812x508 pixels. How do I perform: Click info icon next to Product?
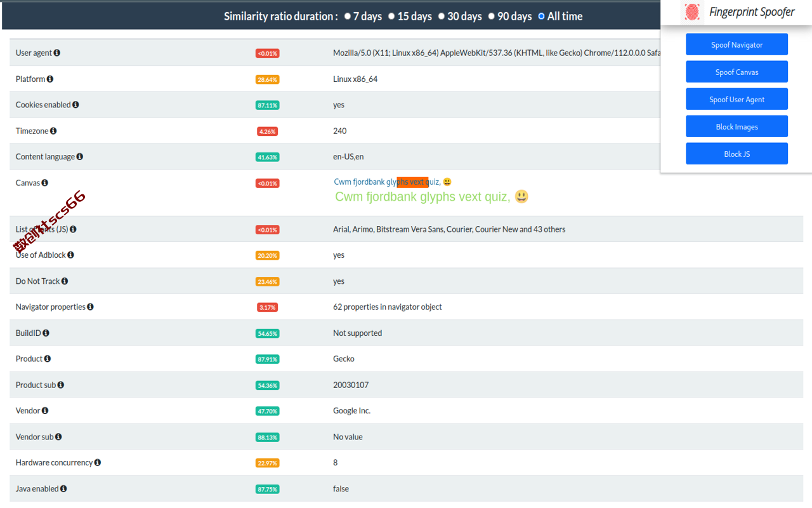click(48, 359)
